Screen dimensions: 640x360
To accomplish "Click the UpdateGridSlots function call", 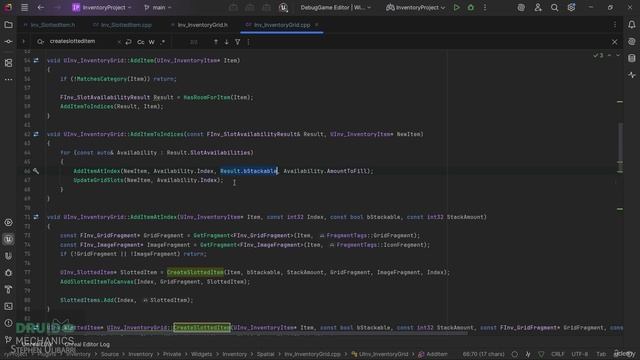I will point(98,180).
